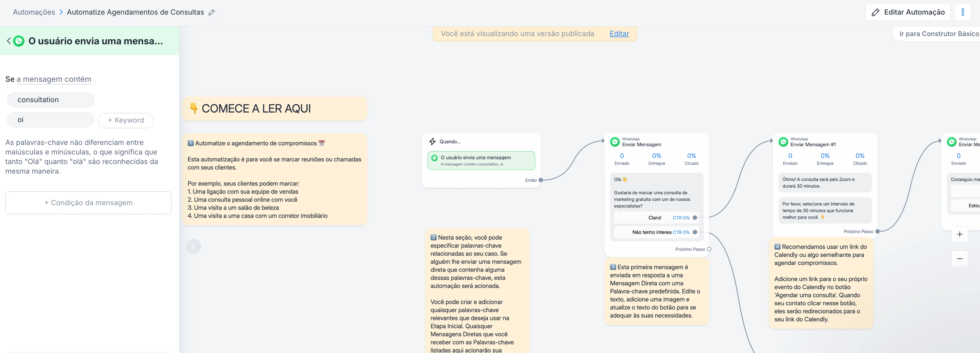
Task: Select the 'consultation' keyword field
Action: click(x=51, y=100)
